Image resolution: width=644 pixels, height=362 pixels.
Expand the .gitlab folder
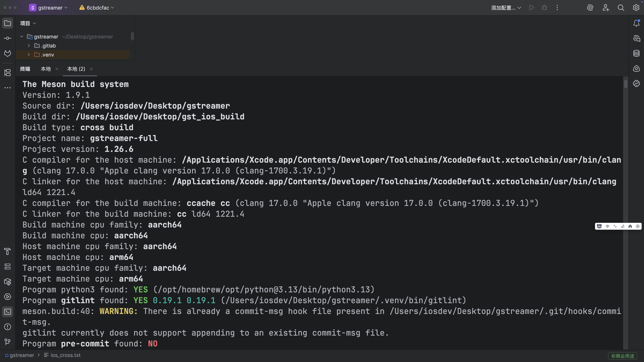[x=29, y=46]
